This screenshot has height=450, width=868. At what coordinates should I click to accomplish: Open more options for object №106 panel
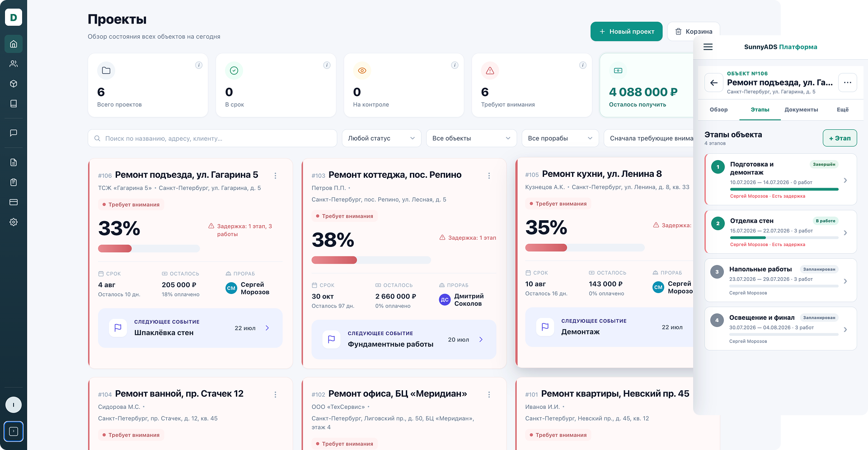[847, 83]
